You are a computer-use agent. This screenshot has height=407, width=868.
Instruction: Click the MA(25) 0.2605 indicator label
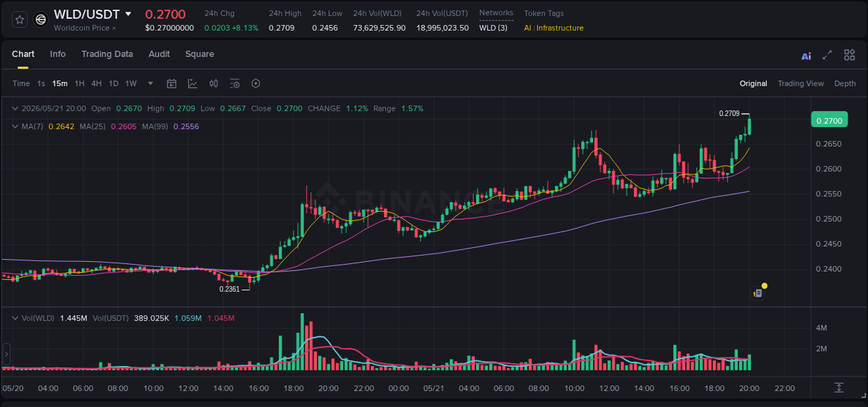click(108, 126)
